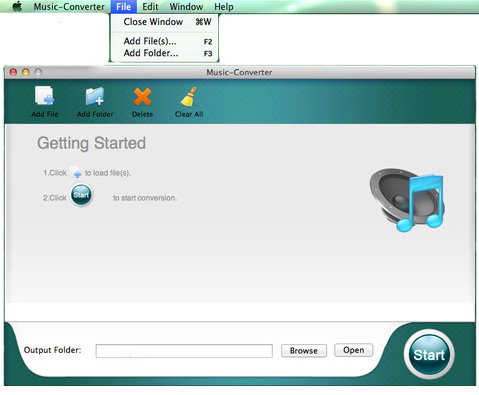This screenshot has height=395, width=479.
Task: Click the Getting Started heading
Action: pos(91,144)
